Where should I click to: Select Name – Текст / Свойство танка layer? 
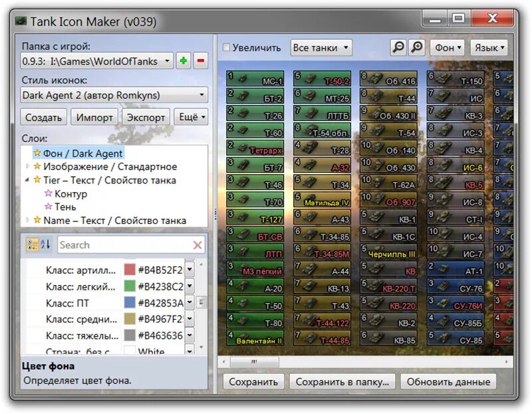tap(114, 221)
